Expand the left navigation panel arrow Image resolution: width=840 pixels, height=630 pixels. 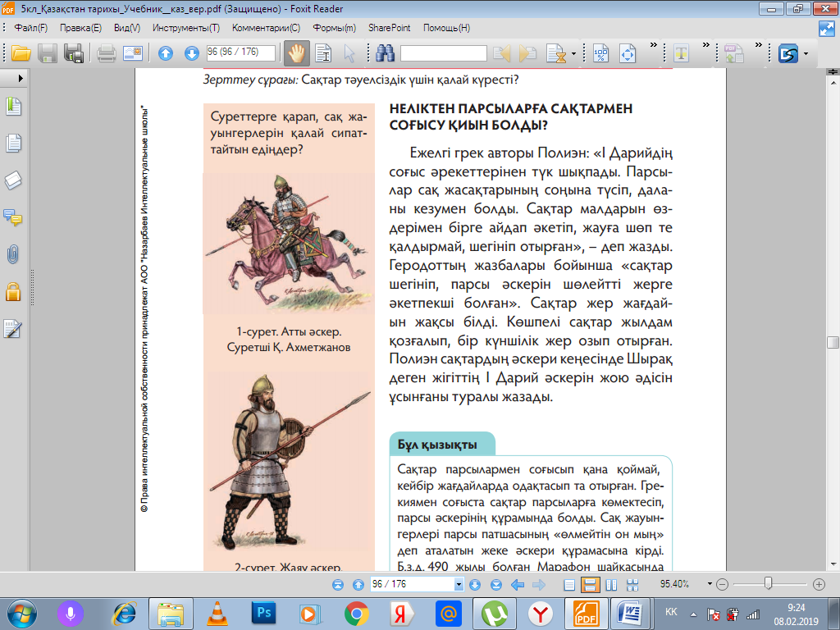click(21, 78)
